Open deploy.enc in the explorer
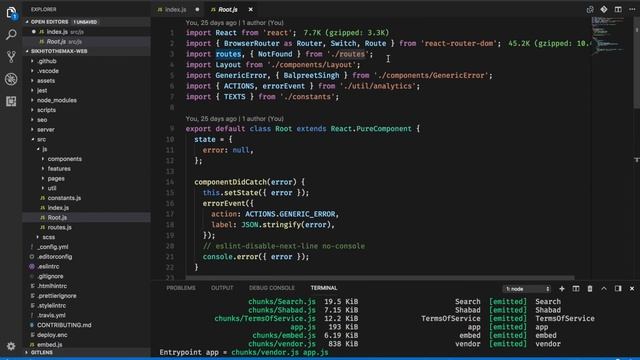The image size is (640, 360). pyautogui.click(x=52, y=335)
